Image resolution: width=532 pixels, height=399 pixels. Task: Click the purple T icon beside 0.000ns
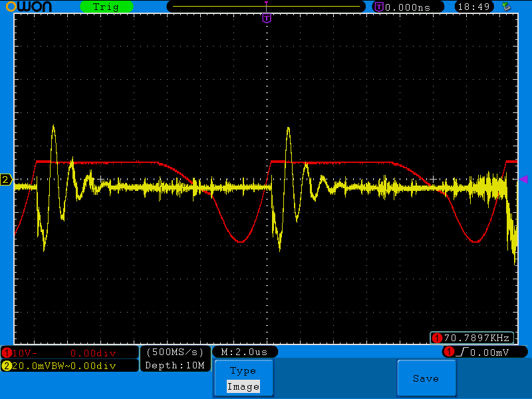(x=379, y=7)
